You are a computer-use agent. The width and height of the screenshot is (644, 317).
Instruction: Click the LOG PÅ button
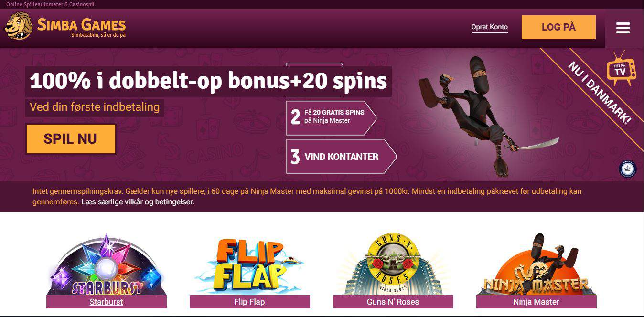point(558,27)
